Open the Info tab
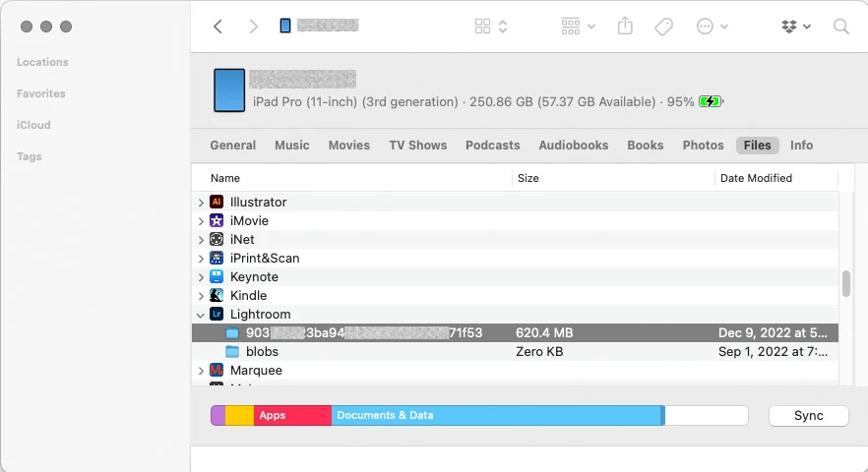This screenshot has height=472, width=868. (801, 145)
